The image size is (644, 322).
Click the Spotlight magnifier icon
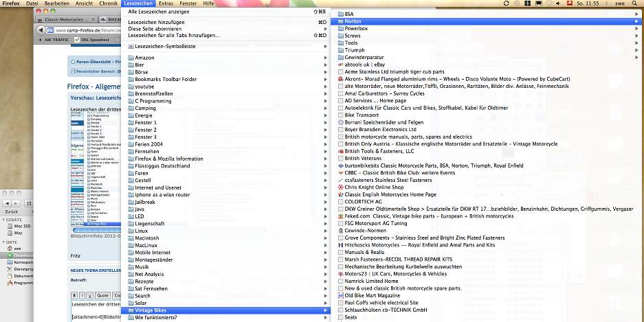pos(636,3)
